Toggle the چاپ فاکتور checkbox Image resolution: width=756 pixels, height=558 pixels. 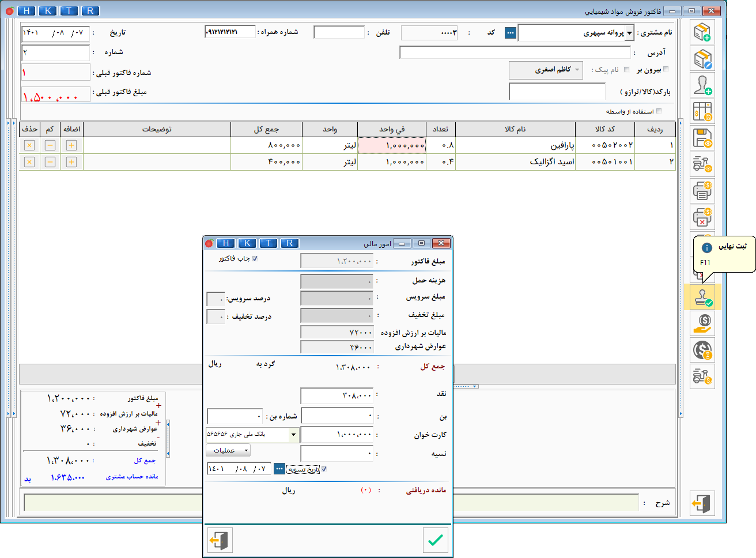(x=255, y=259)
